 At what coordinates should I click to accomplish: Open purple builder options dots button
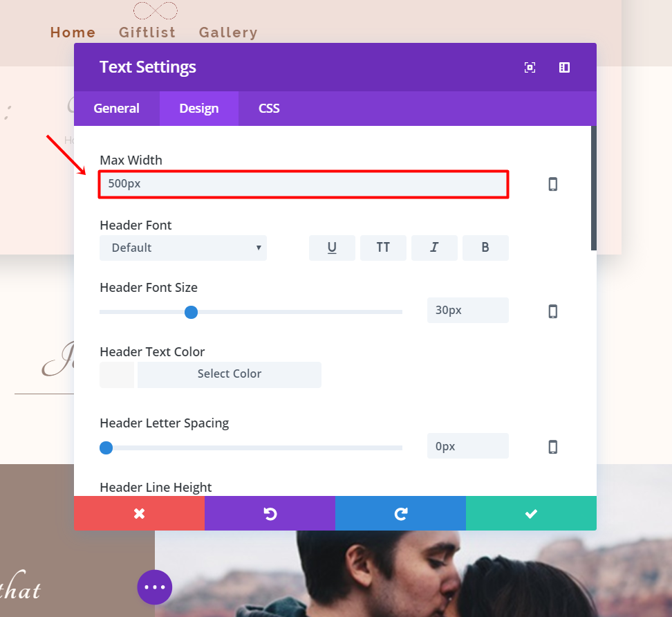pos(155,587)
